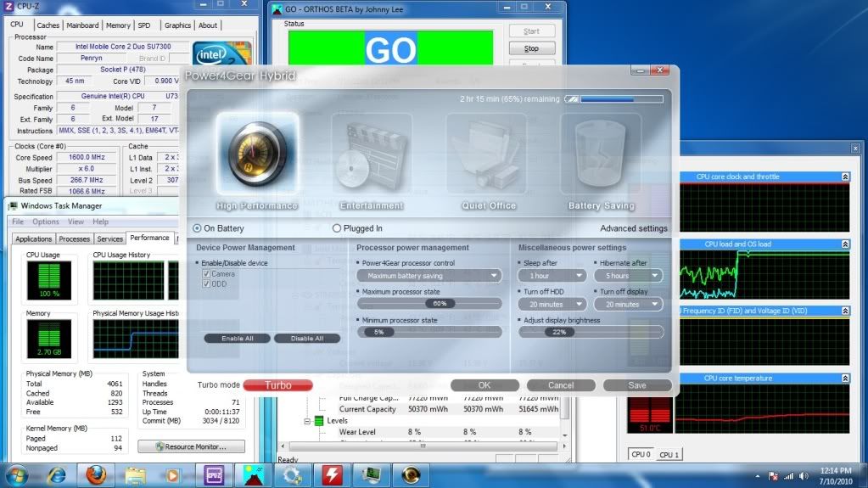This screenshot has width=868, height=488.
Task: Open the Sleep after dropdown
Action: point(552,275)
